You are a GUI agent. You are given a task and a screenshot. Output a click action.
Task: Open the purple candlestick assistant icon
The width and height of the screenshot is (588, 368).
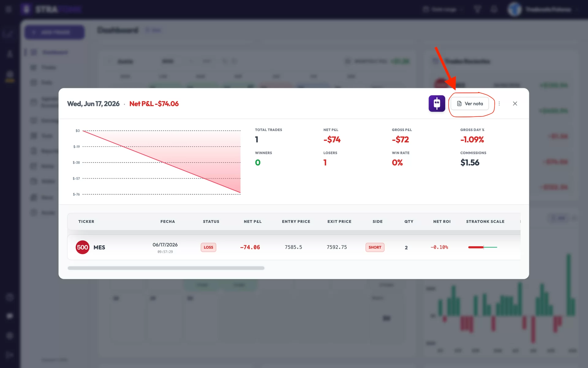click(437, 103)
